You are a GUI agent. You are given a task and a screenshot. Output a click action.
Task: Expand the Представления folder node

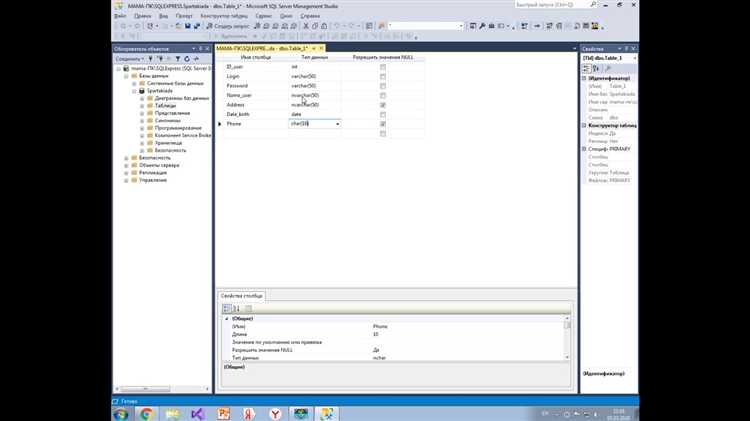click(x=142, y=113)
